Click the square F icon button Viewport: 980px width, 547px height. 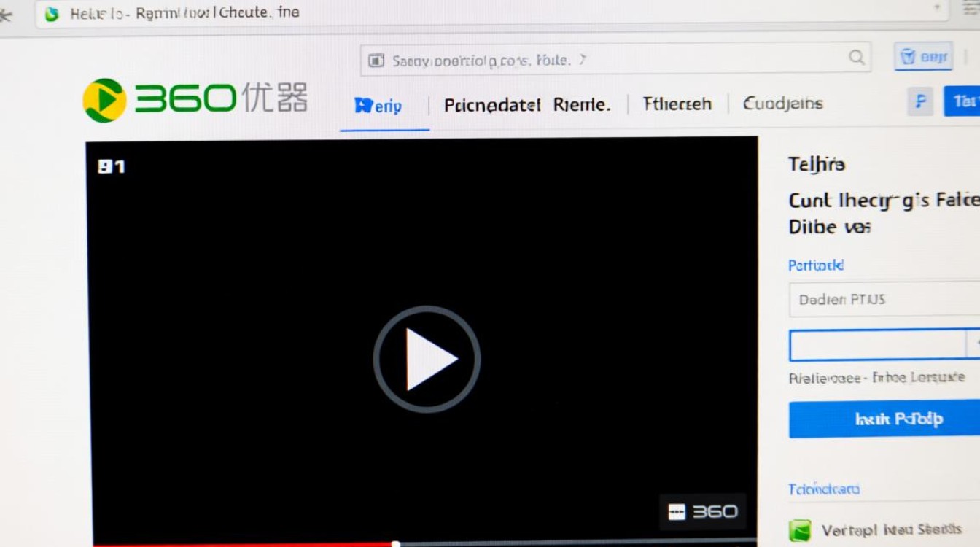920,102
